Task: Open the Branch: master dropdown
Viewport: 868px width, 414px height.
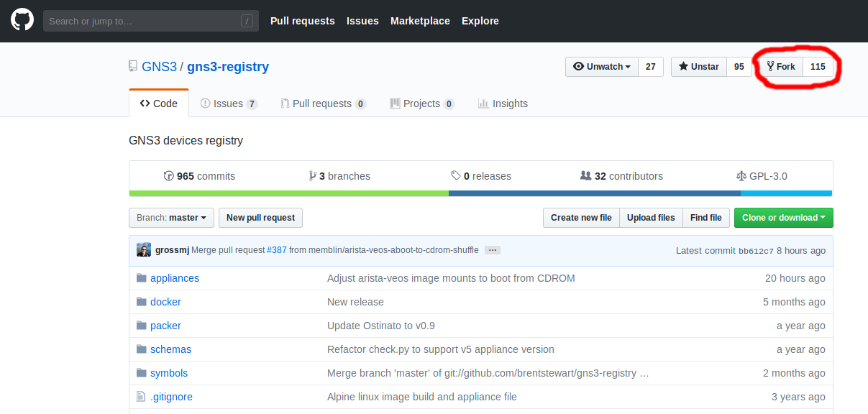Action: (171, 218)
